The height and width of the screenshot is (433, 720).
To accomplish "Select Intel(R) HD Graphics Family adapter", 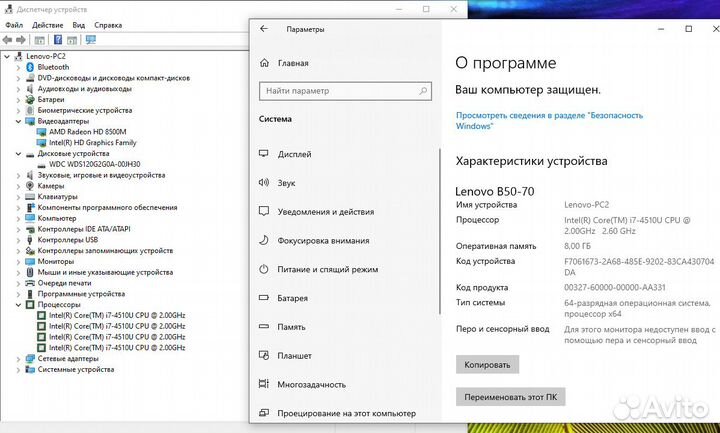I will (x=93, y=143).
